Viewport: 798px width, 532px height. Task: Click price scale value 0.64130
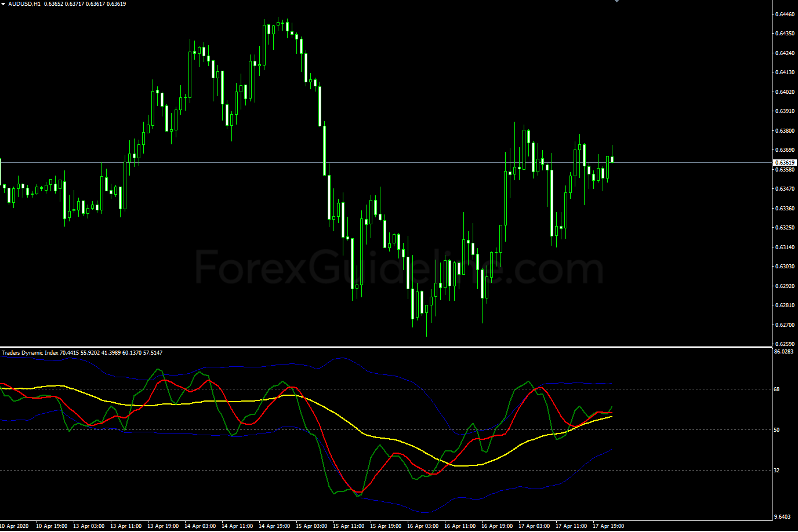[x=785, y=72]
